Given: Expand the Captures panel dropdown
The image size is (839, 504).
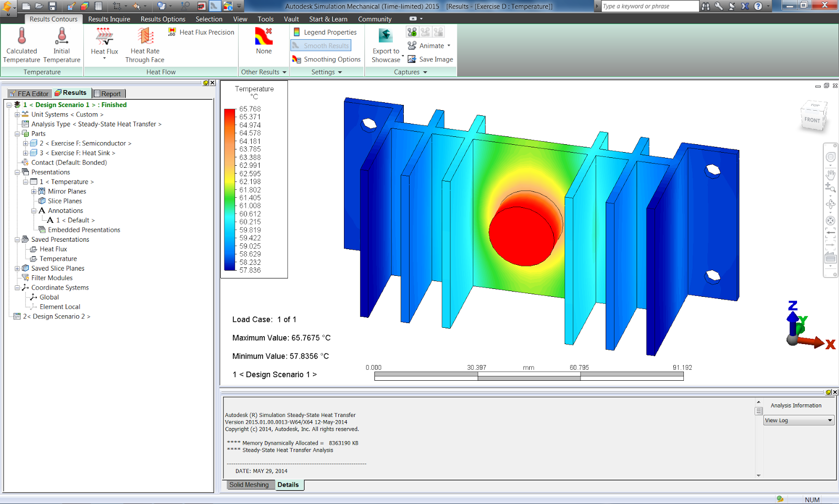Looking at the screenshot, I should coord(411,72).
